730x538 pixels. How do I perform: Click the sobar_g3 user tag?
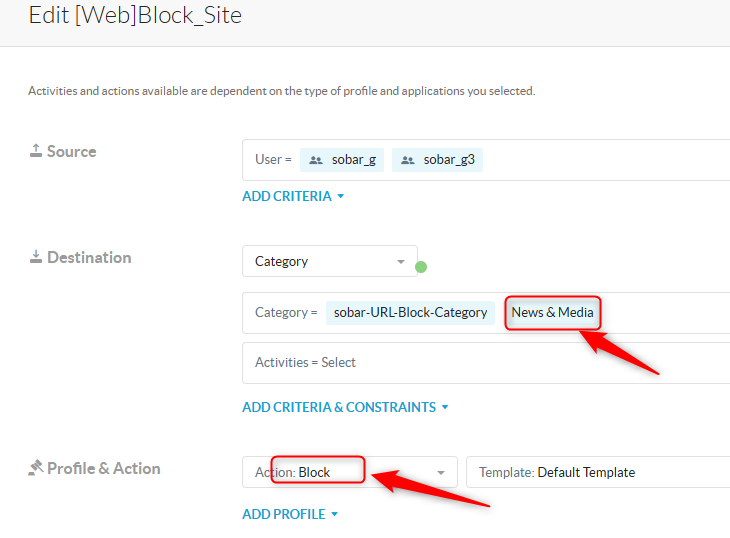point(437,160)
